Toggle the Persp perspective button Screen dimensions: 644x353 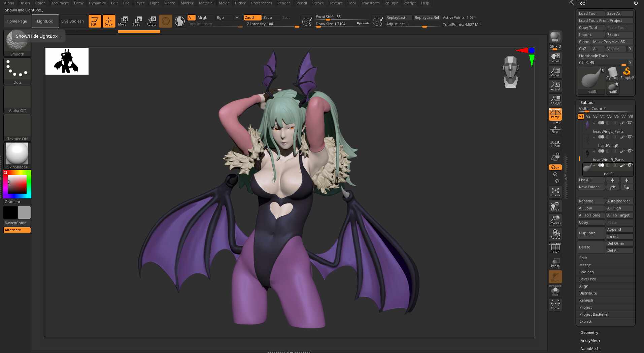tap(555, 114)
